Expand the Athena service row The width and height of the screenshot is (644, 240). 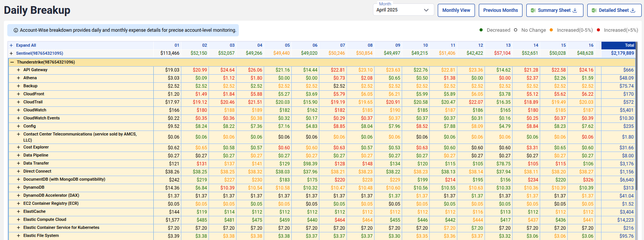coord(18,78)
